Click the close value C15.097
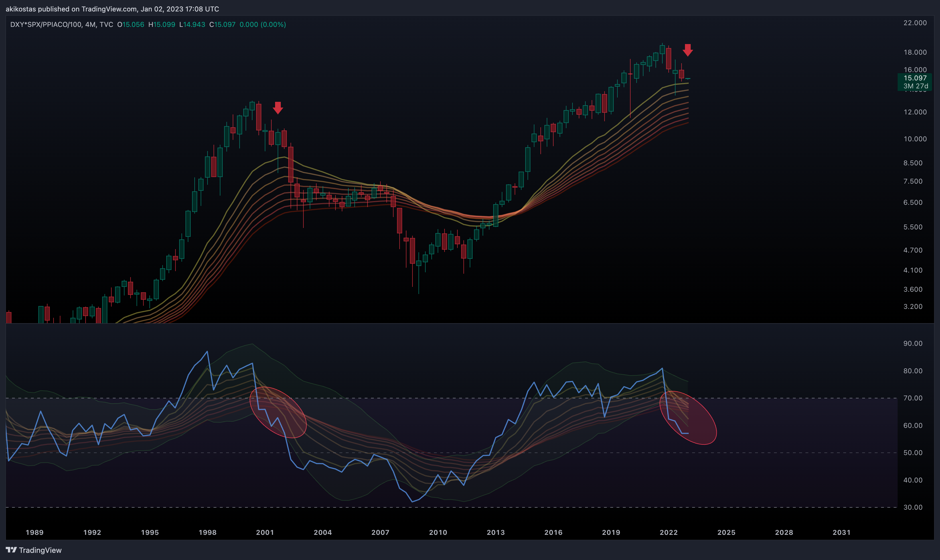The image size is (940, 560). (222, 25)
